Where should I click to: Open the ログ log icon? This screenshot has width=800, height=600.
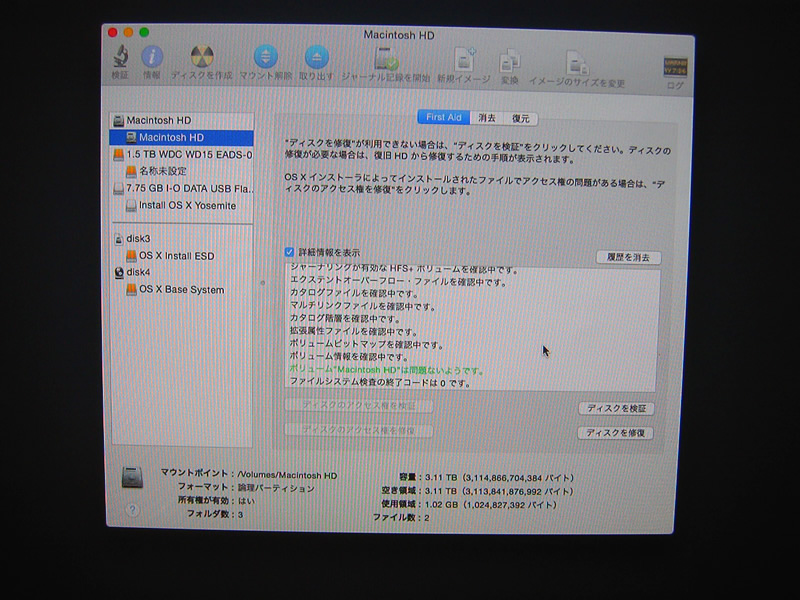674,67
